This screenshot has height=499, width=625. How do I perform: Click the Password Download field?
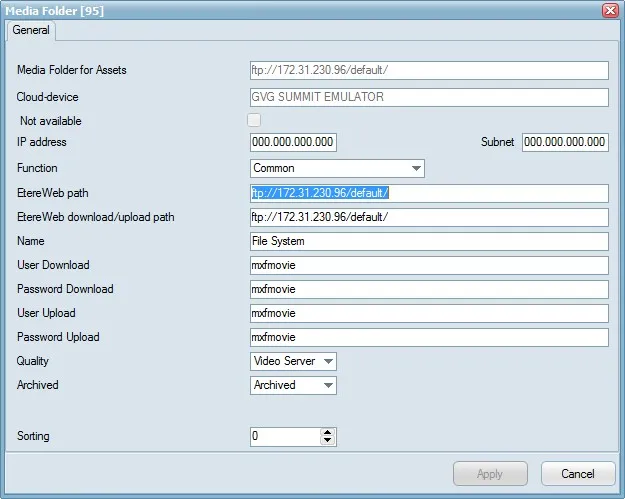428,289
